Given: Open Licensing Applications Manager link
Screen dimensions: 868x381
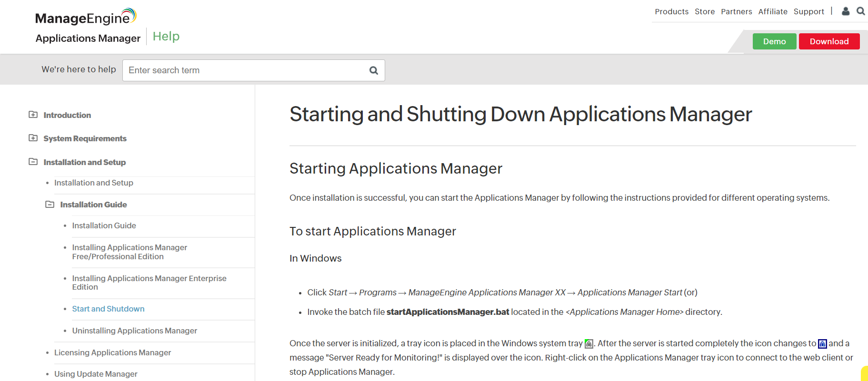Looking at the screenshot, I should coord(113,352).
